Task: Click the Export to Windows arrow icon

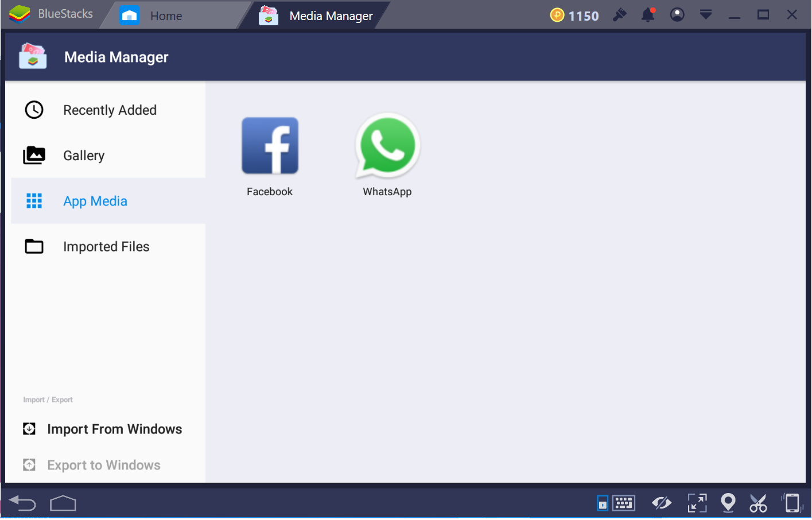Action: point(29,465)
